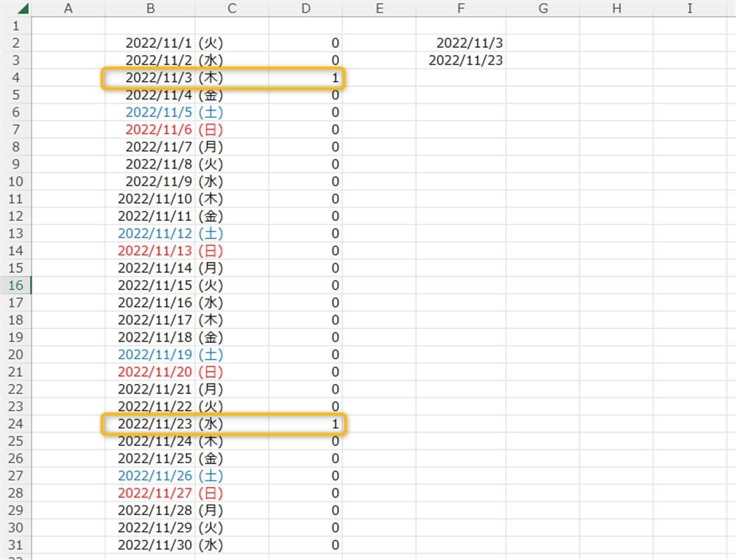This screenshot has height=560, width=736.
Task: Select row 4 header
Action: point(15,77)
